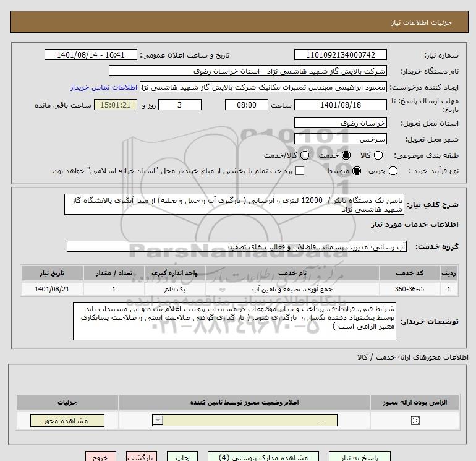Select the کالا radio button
The image size is (476, 461).
tap(378, 155)
